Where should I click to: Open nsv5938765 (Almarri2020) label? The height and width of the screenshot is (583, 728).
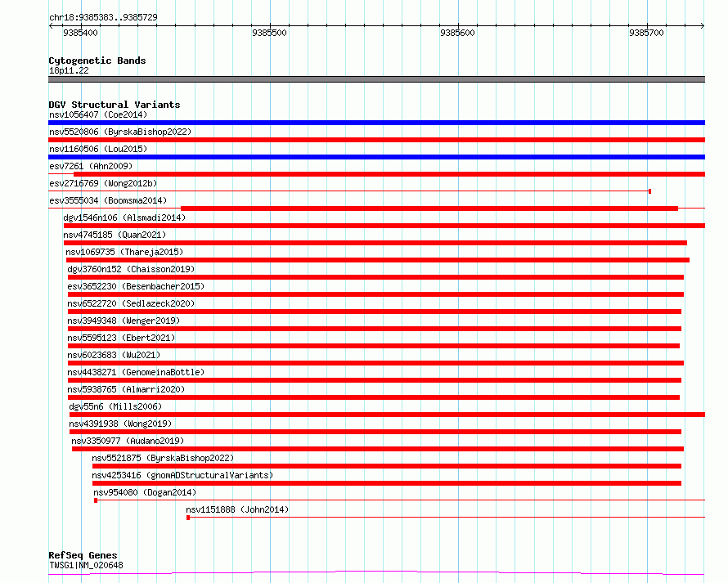[126, 389]
